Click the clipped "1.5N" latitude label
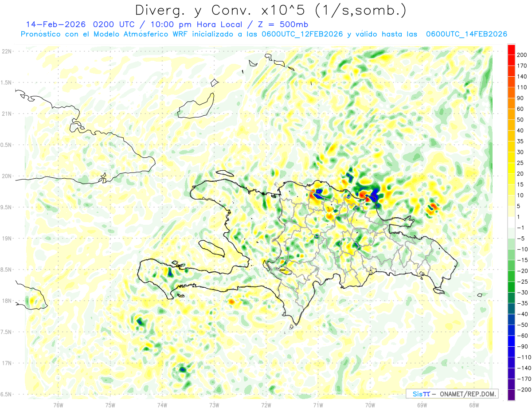The width and height of the screenshot is (532, 411). (x=6, y=82)
